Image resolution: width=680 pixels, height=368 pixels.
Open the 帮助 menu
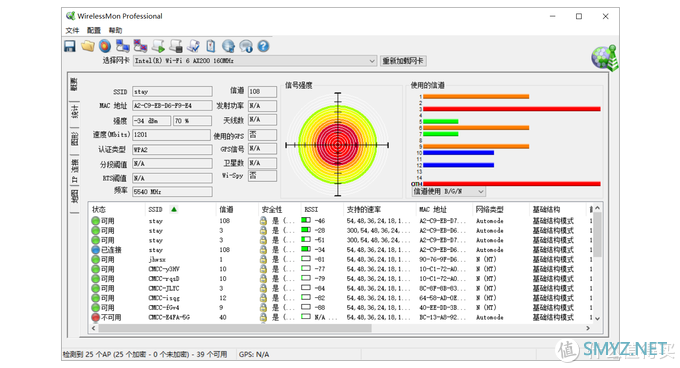coord(115,30)
